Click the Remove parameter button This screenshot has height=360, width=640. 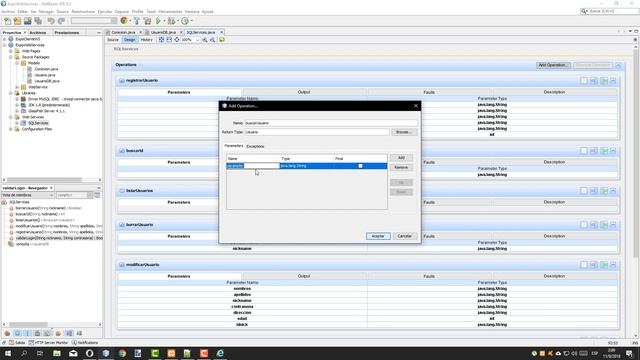click(x=401, y=167)
